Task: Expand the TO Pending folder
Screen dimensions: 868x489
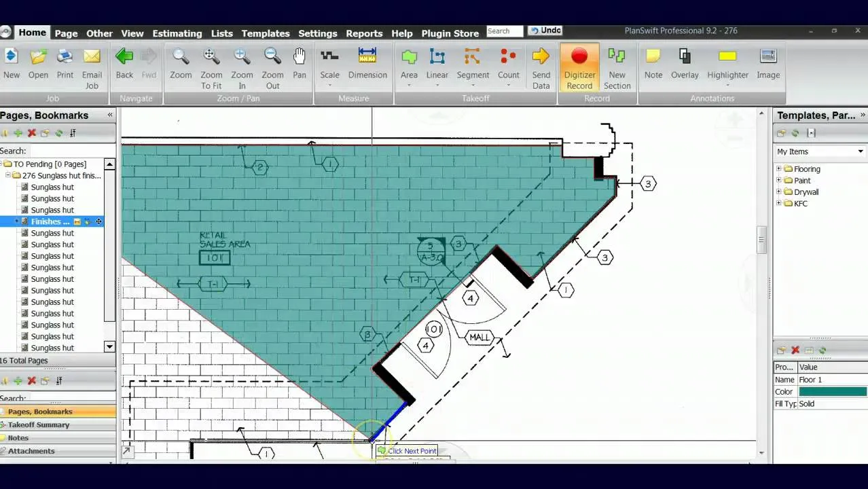Action: (x=1, y=164)
